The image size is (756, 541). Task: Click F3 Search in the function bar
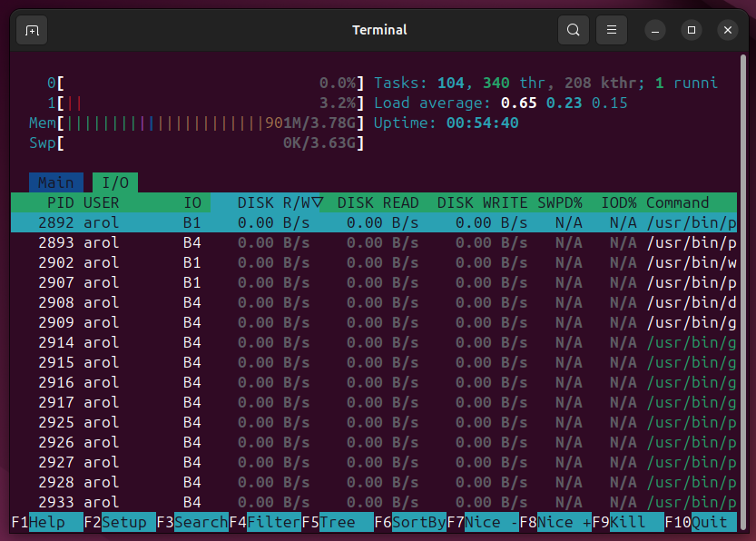click(192, 522)
